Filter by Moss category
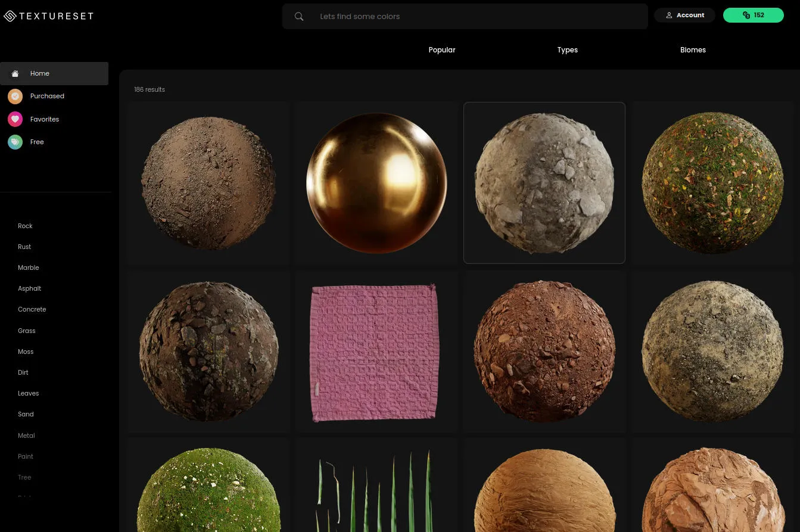This screenshot has width=800, height=532. pyautogui.click(x=26, y=351)
